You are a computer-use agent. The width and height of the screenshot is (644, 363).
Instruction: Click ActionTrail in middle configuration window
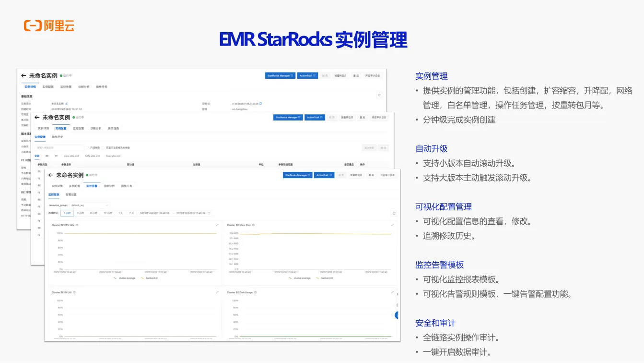pyautogui.click(x=315, y=117)
